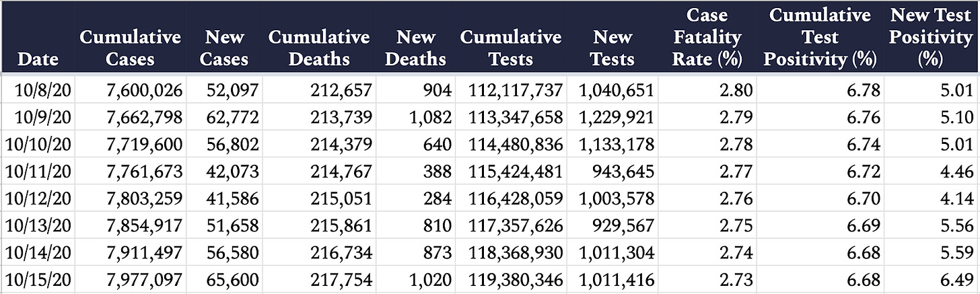Screen dimensions: 980x294
Task: Click the date cell 10/8/20
Action: [x=37, y=89]
